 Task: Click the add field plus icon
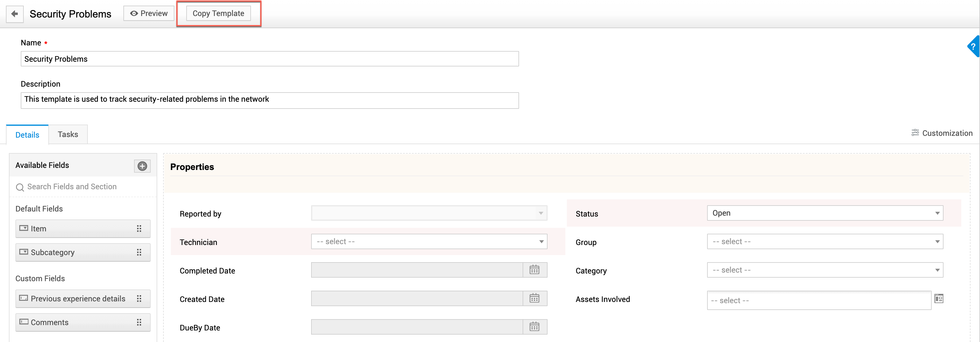[142, 166]
